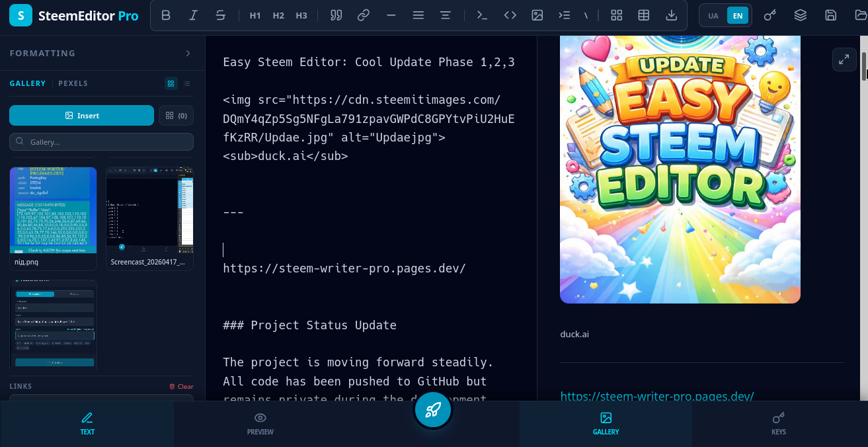The height and width of the screenshot is (447, 868).
Task: Switch to the Pexels tab
Action: click(x=73, y=83)
